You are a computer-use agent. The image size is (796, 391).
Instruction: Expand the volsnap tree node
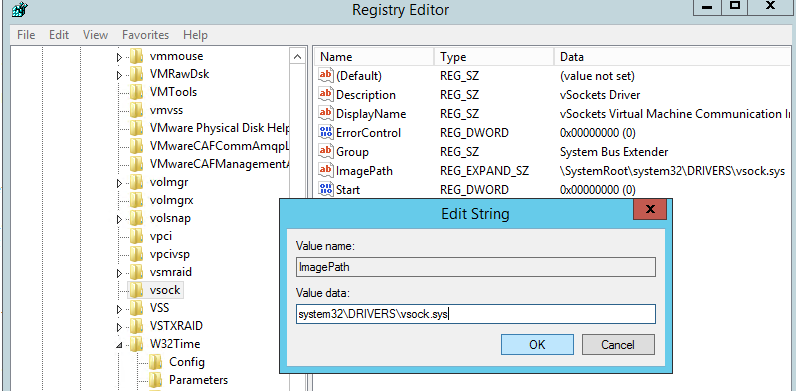[x=119, y=219]
